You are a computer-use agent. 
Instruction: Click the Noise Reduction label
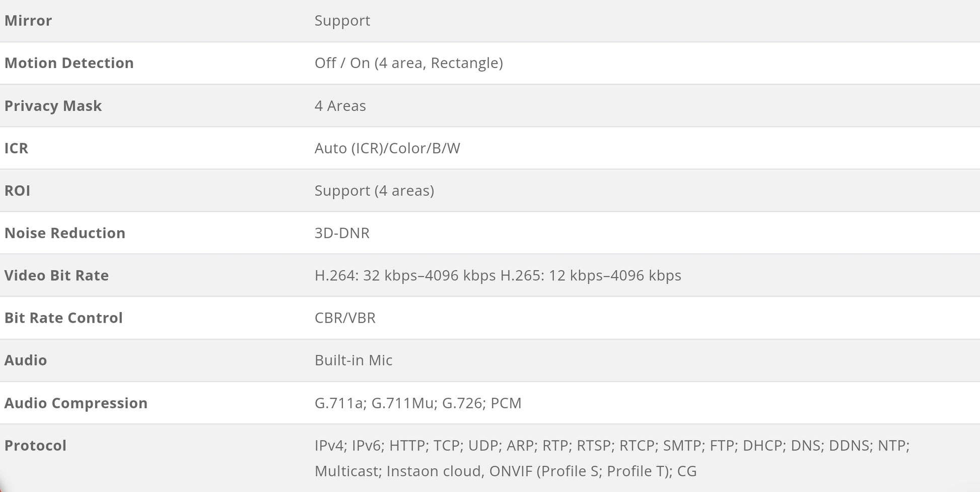65,233
